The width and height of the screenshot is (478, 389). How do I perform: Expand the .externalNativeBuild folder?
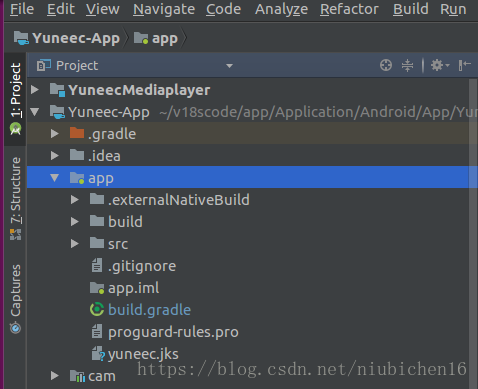point(75,200)
